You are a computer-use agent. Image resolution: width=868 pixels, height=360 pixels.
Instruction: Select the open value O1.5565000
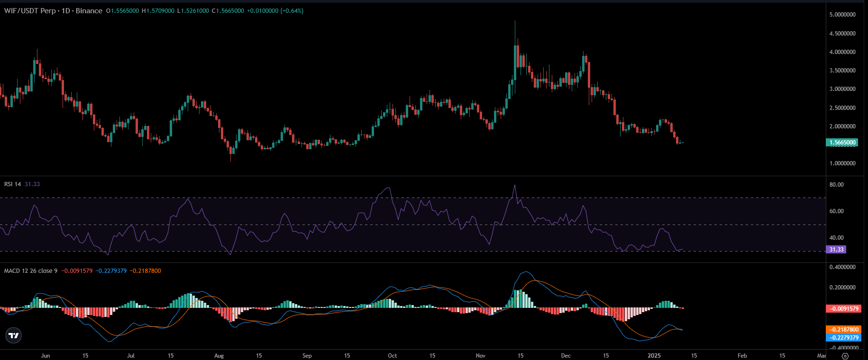tap(123, 10)
